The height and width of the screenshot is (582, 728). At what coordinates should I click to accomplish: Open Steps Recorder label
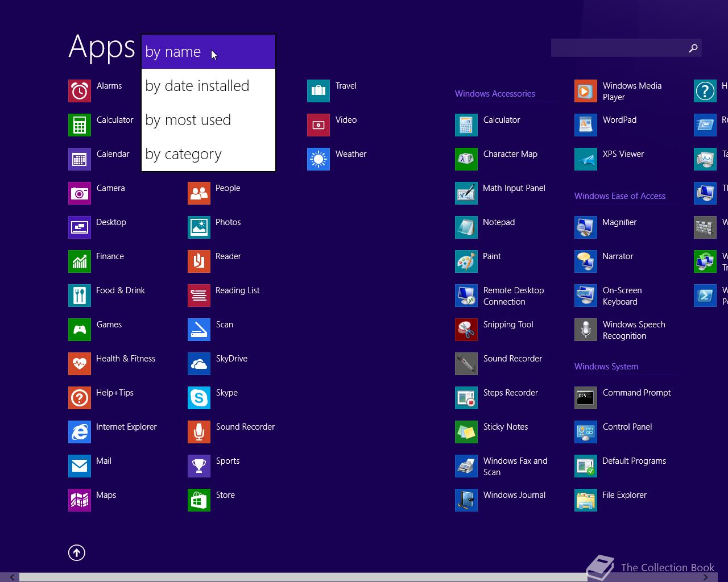511,393
